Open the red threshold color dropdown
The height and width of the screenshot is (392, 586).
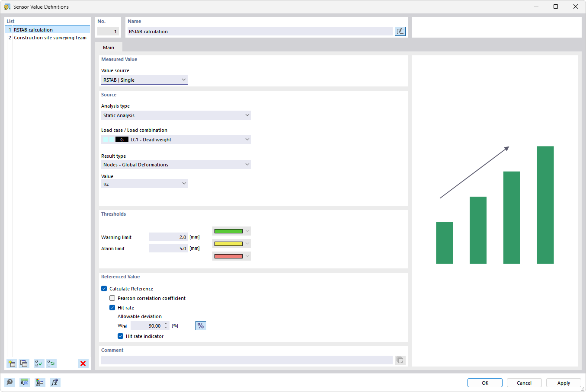(232, 256)
